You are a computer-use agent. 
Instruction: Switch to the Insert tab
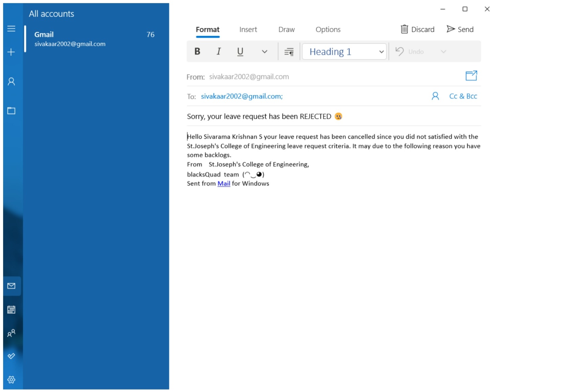[x=248, y=29]
